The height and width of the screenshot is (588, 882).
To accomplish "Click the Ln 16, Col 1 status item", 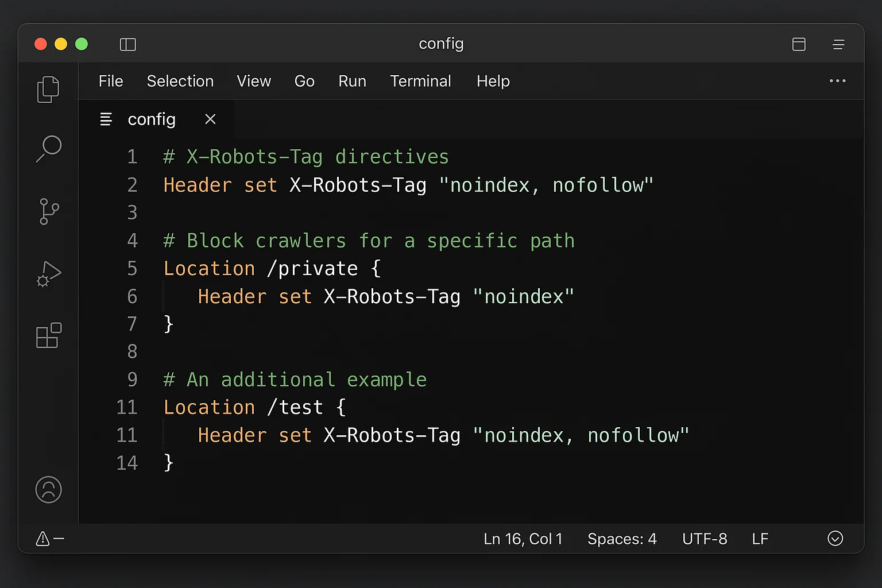I will pos(523,539).
